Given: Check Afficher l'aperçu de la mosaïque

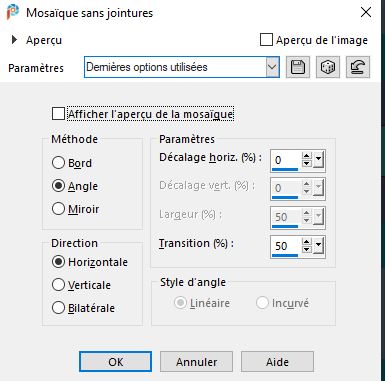Looking at the screenshot, I should (x=58, y=114).
